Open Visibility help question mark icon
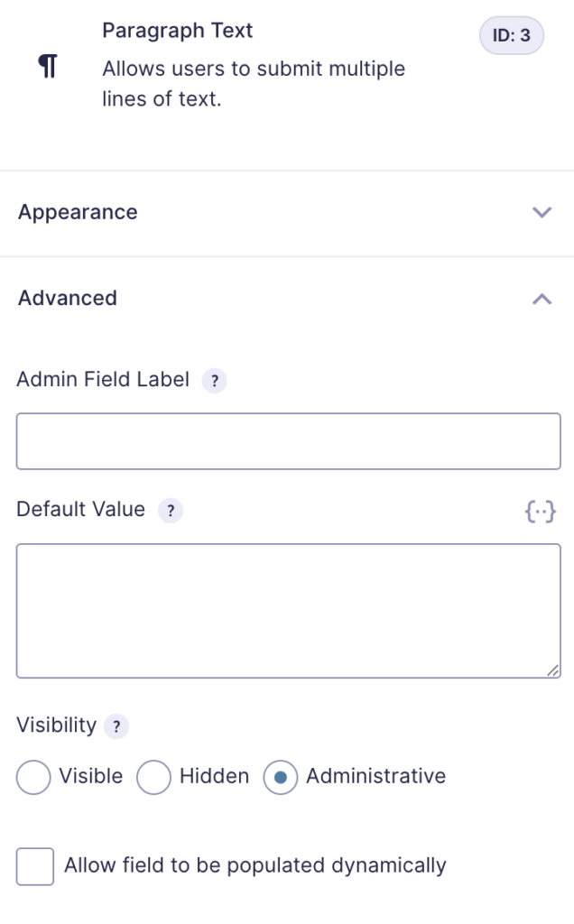574x924 pixels. tap(116, 726)
